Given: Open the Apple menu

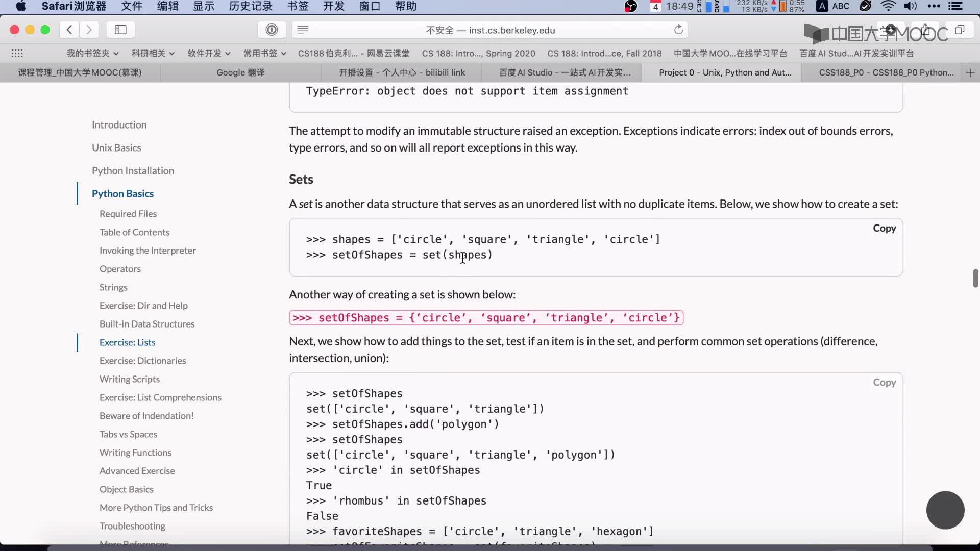Looking at the screenshot, I should pos(21,6).
